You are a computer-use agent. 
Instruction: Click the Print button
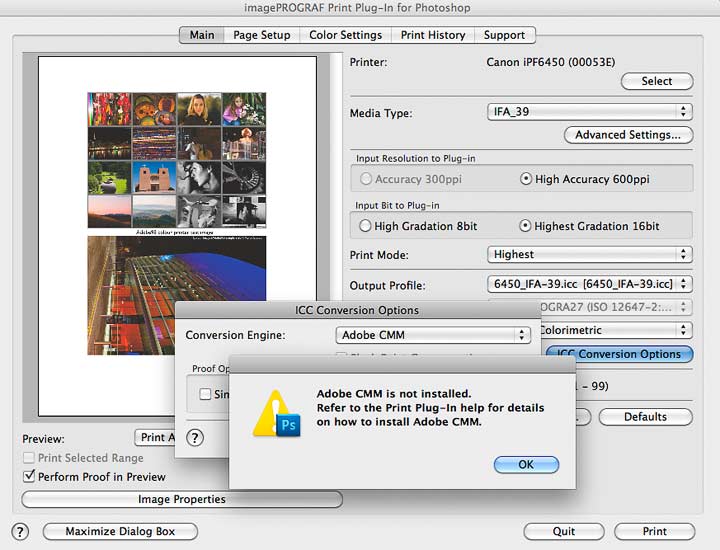click(654, 532)
